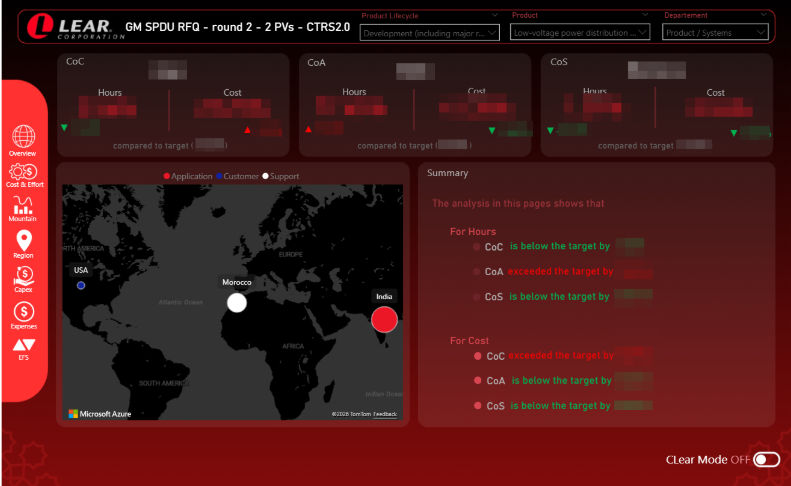Open the Departement dropdown
The height and width of the screenshot is (486, 791).
click(715, 33)
